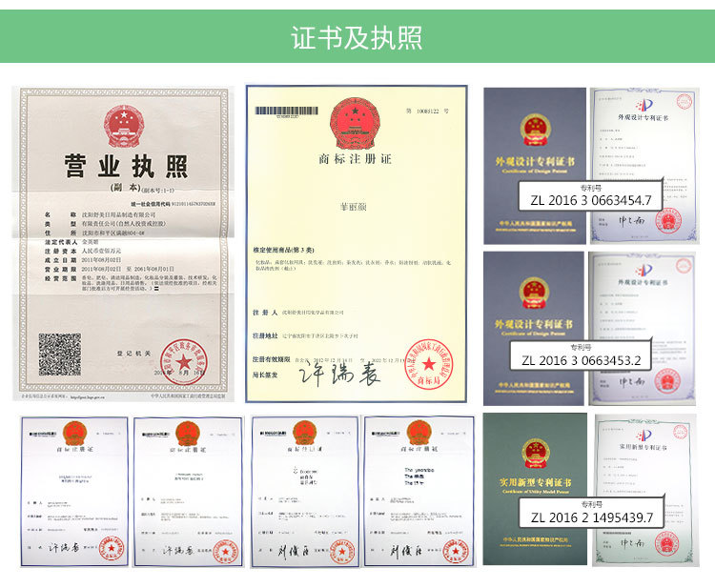Click the 成立日期 label on the business license

61,260
